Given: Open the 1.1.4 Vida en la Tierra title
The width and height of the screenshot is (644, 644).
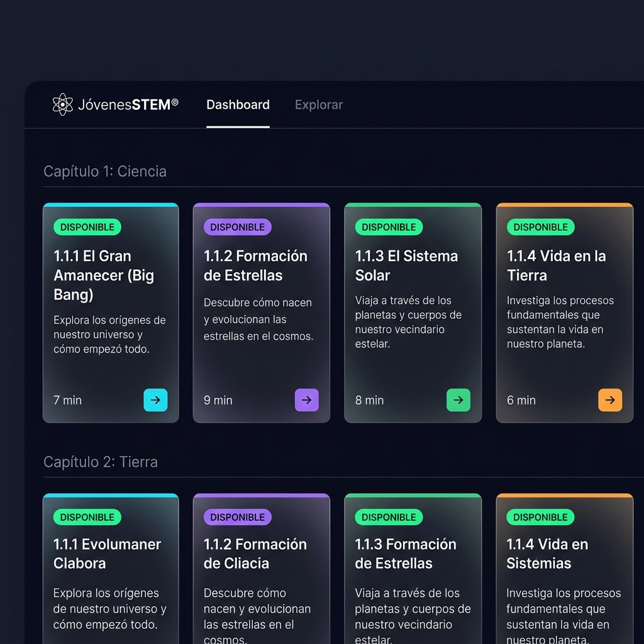Looking at the screenshot, I should [557, 266].
